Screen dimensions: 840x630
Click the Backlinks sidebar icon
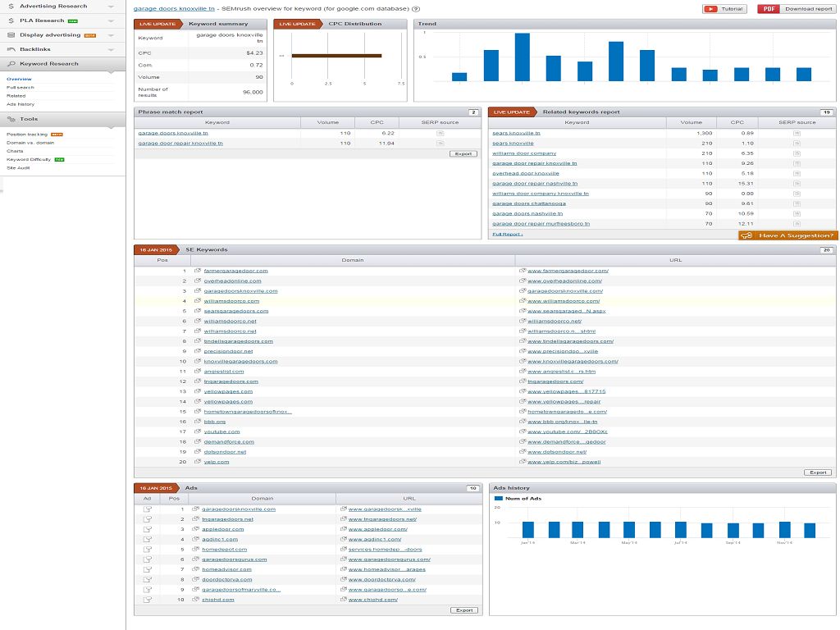click(x=11, y=49)
